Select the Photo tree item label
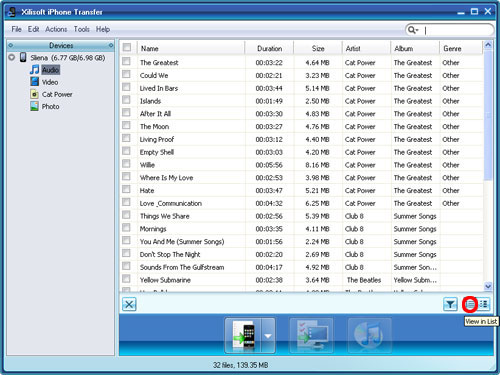The height and width of the screenshot is (375, 500). click(51, 107)
